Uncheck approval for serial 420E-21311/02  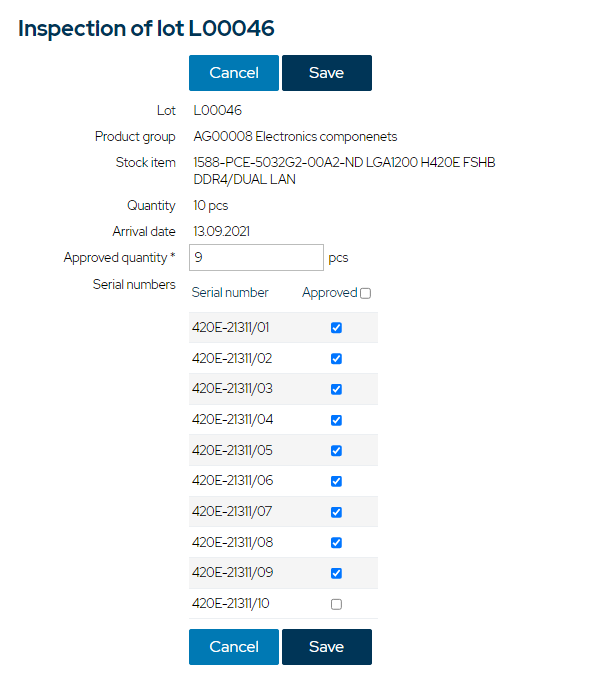coord(336,359)
